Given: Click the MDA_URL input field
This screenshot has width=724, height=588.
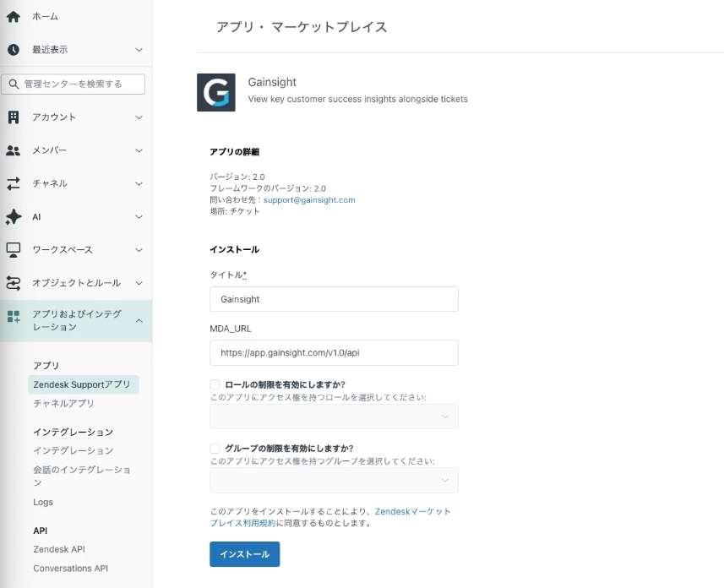Looking at the screenshot, I should point(334,353).
